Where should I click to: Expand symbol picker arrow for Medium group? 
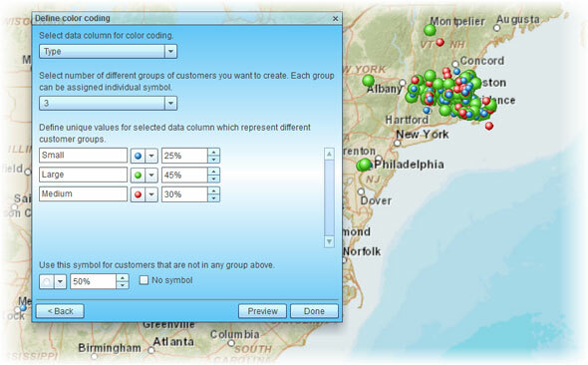(x=151, y=194)
